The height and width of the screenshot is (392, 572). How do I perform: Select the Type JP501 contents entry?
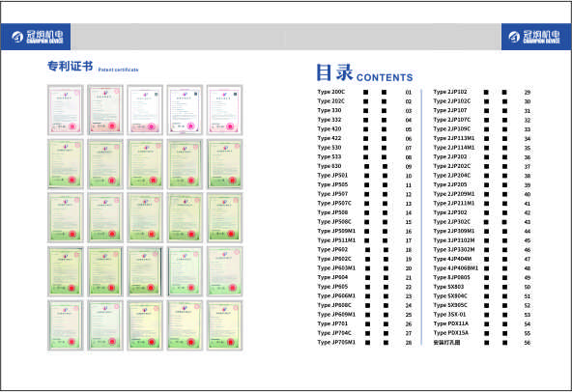coord(332,176)
